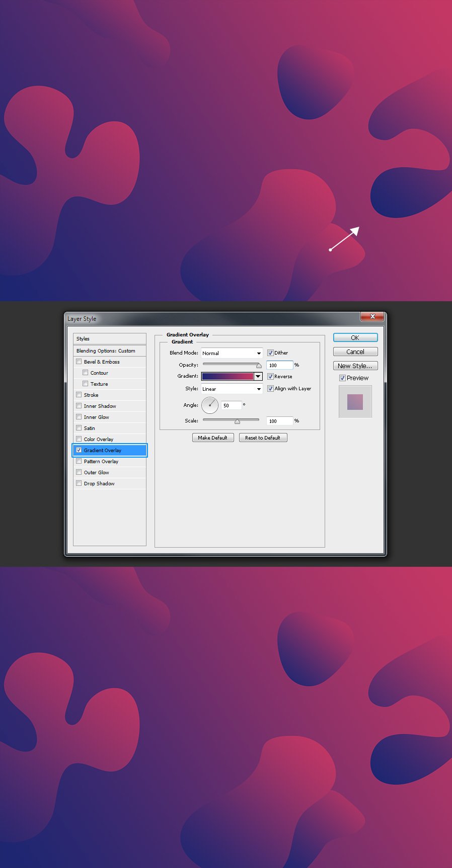Close the Layer Style dialog
Image resolution: width=452 pixels, height=868 pixels.
[x=372, y=316]
